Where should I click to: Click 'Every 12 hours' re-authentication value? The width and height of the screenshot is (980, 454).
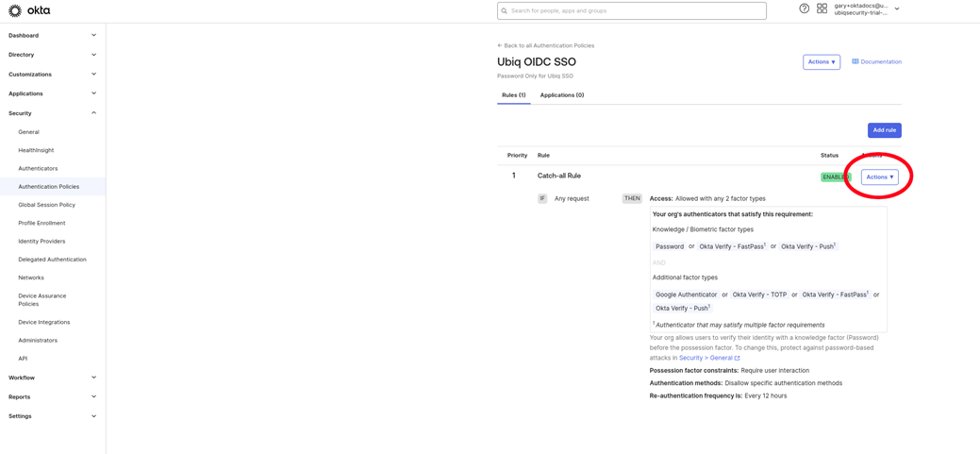766,395
